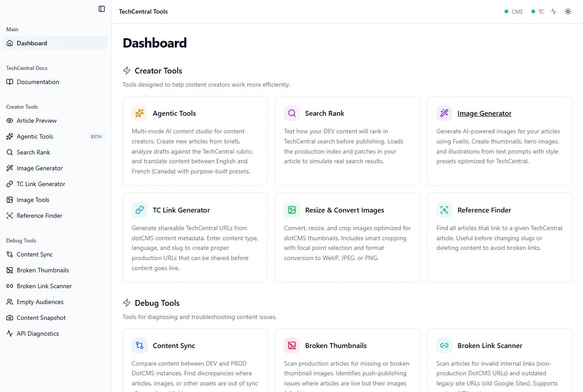Click the teal link icon on TC Link Generator card
583x392 pixels.
pyautogui.click(x=140, y=210)
